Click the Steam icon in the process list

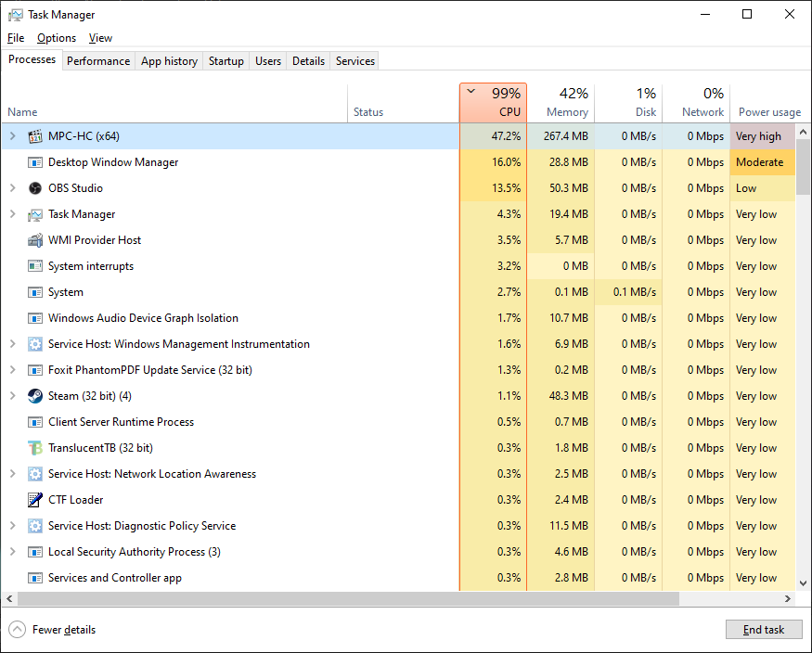tap(34, 395)
